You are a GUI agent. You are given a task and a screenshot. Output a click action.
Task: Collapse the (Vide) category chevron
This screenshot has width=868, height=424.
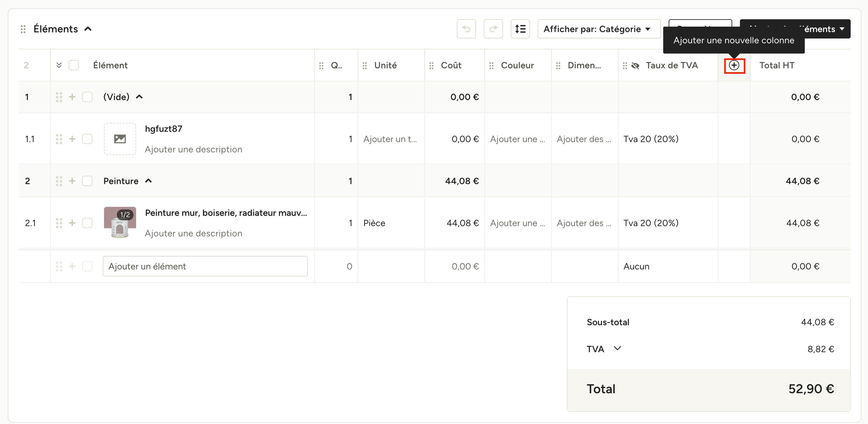point(139,97)
